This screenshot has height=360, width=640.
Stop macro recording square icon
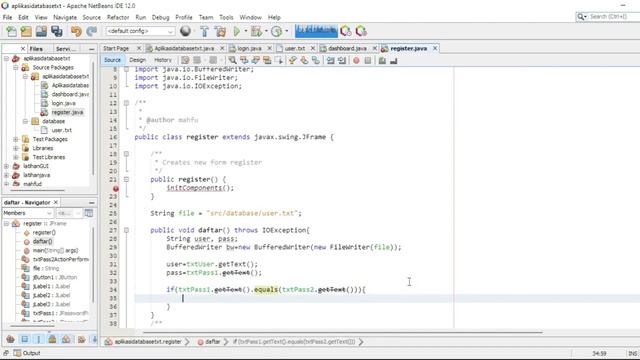(x=368, y=60)
